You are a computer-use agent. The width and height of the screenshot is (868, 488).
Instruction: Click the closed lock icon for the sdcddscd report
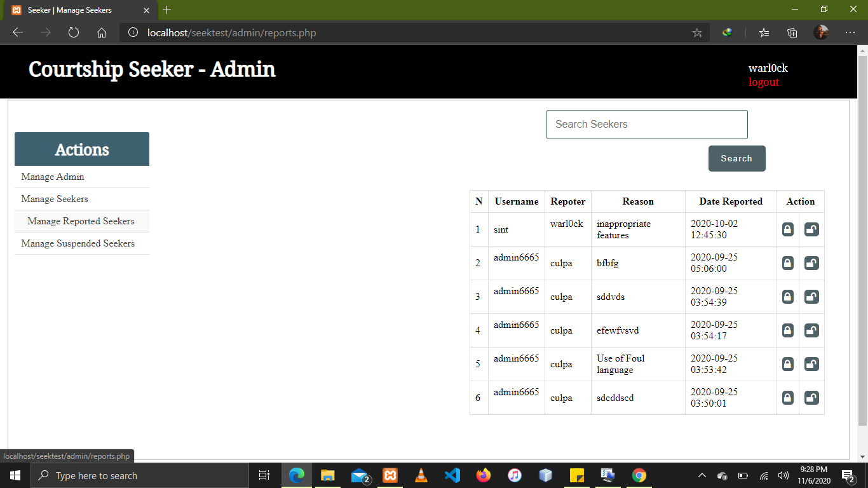[788, 398]
